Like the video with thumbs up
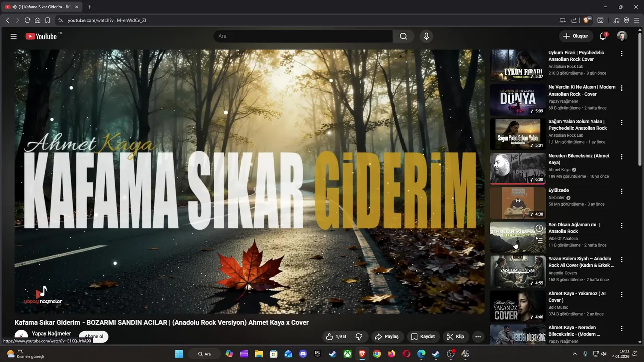644x362 pixels. click(336, 337)
